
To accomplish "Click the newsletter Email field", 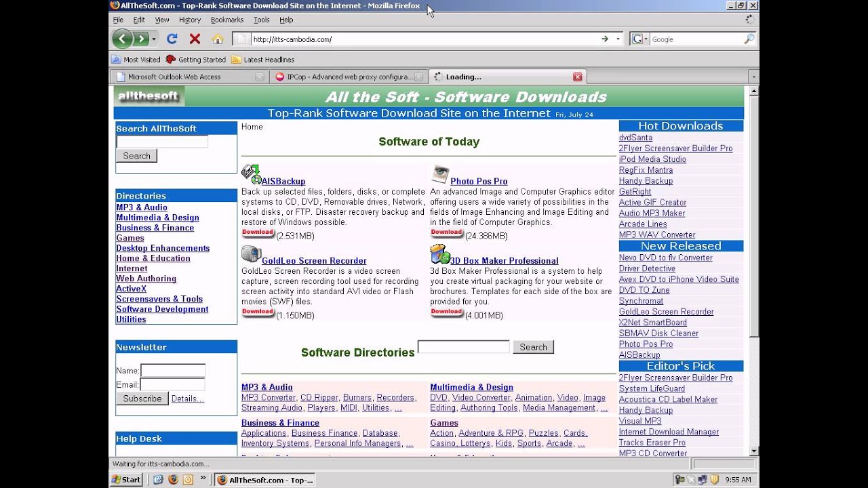I will coord(173,385).
